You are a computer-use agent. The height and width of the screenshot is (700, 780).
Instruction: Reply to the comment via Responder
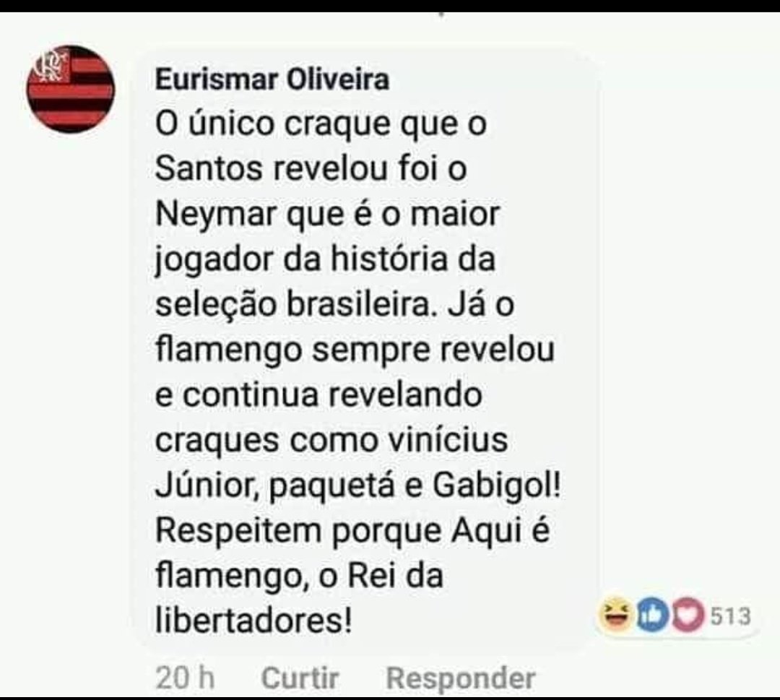click(461, 678)
